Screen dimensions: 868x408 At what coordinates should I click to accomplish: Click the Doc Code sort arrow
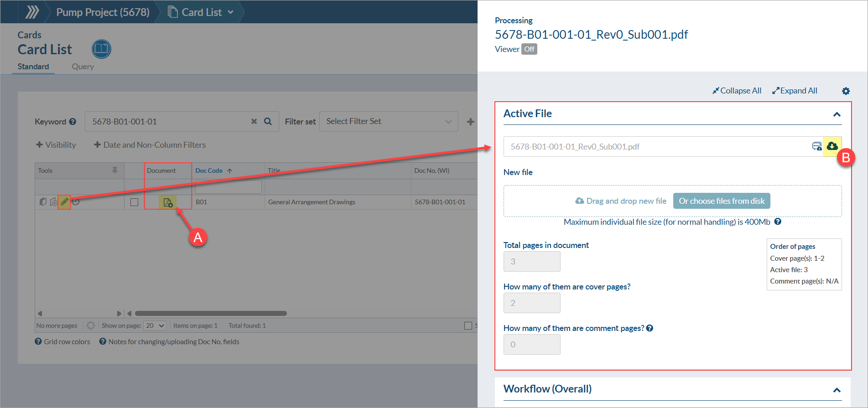[229, 170]
